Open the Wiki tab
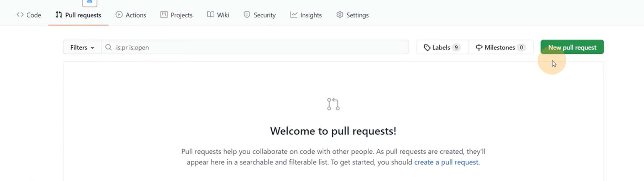 click(x=218, y=15)
